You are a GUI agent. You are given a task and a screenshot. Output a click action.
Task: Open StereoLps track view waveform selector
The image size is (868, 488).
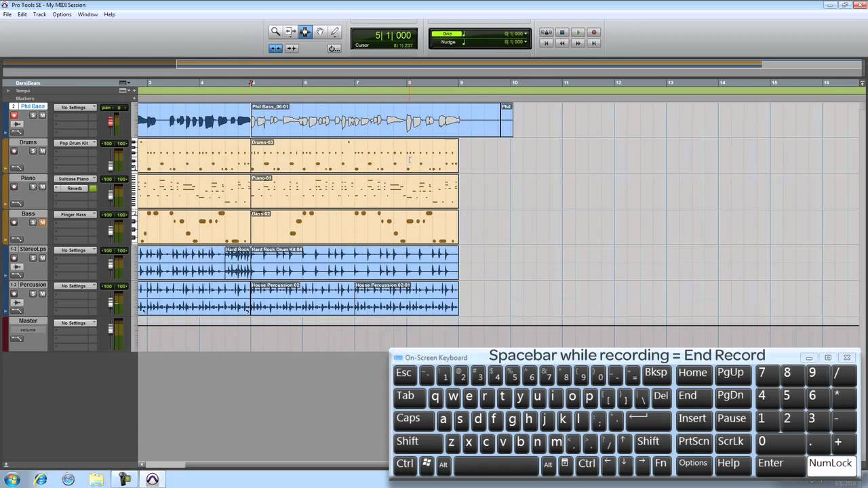(x=17, y=266)
